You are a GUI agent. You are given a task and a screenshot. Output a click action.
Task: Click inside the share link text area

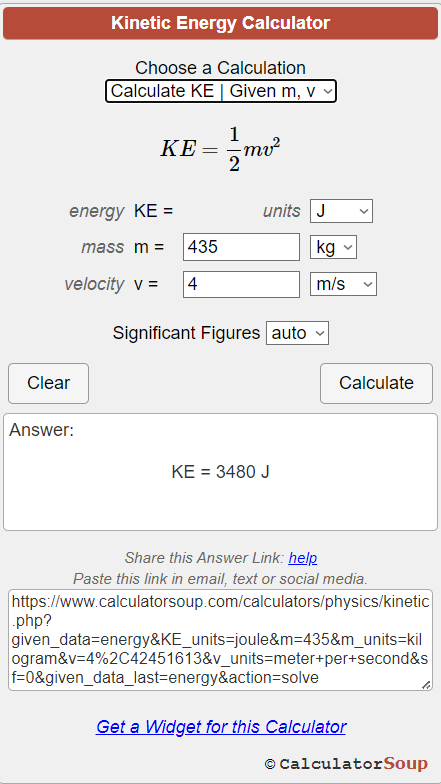[220, 640]
